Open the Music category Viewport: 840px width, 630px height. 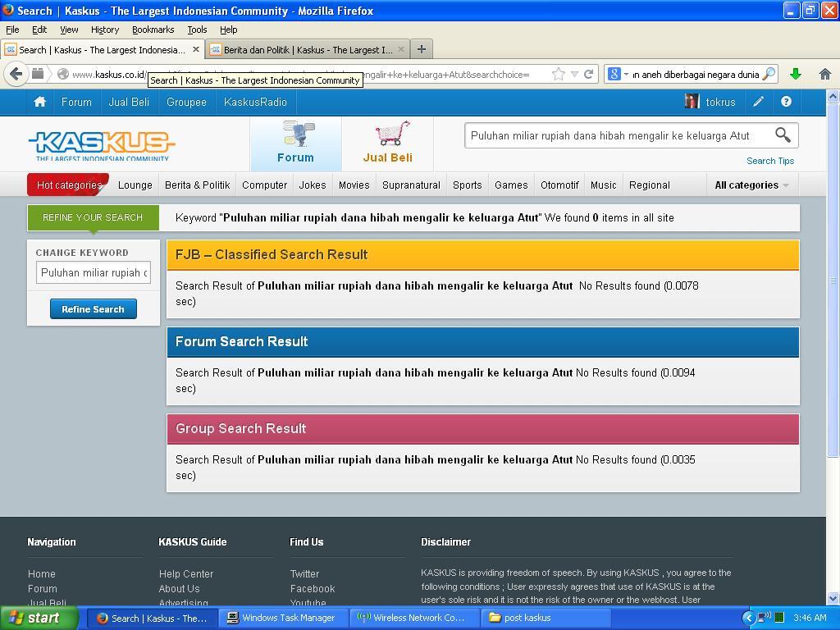(x=604, y=185)
